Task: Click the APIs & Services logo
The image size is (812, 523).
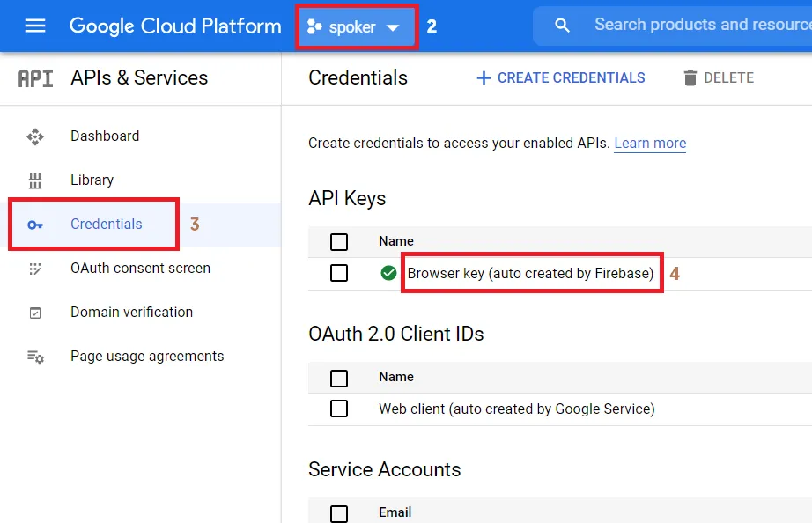Action: click(33, 77)
